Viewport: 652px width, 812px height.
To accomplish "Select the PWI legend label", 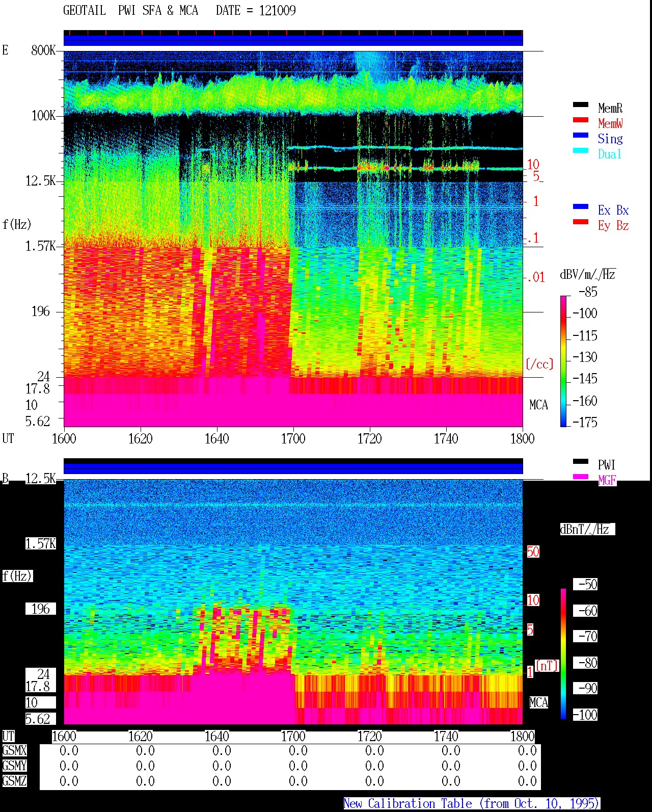I will [x=607, y=465].
